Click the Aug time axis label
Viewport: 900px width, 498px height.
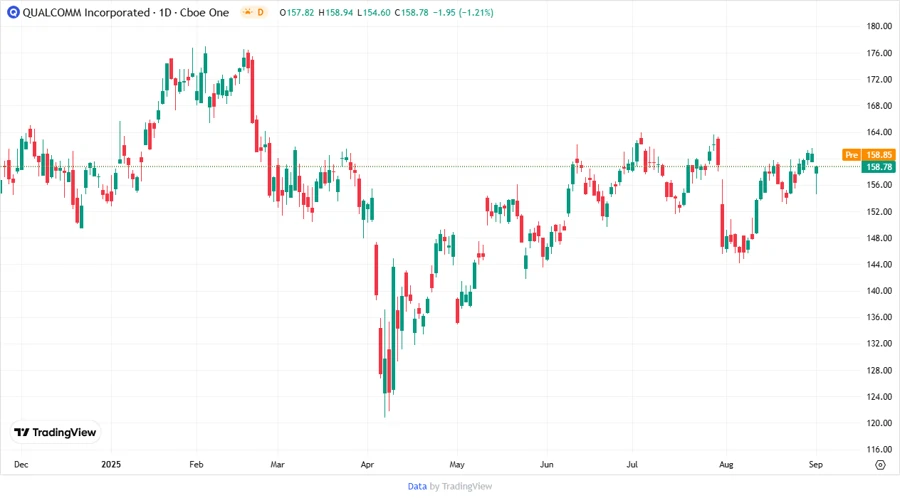coord(726,464)
